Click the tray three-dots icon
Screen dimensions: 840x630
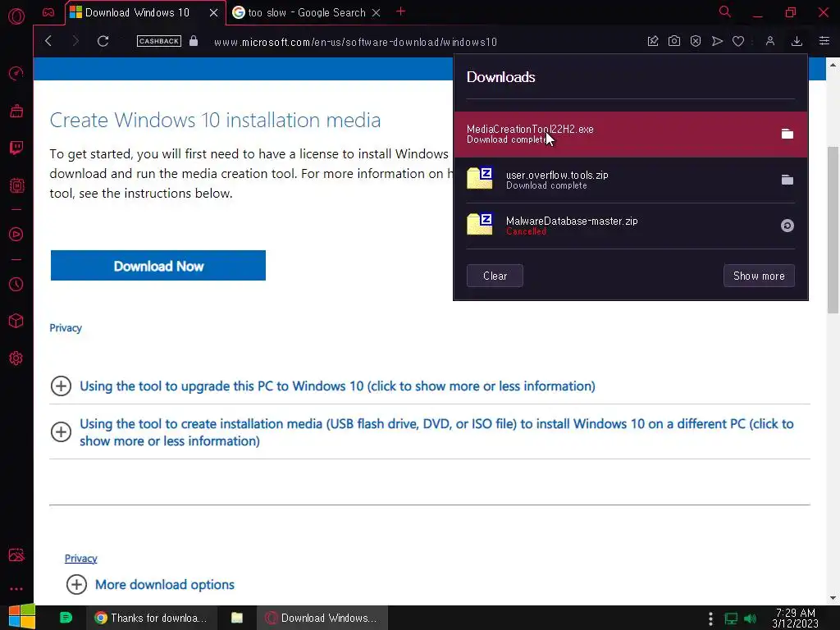[710, 619]
